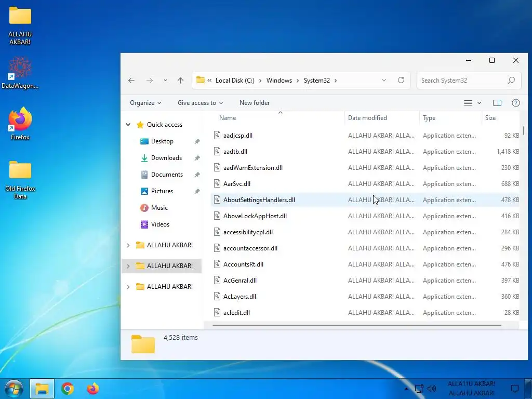
Task: Open the network tray icon
Action: click(x=419, y=389)
